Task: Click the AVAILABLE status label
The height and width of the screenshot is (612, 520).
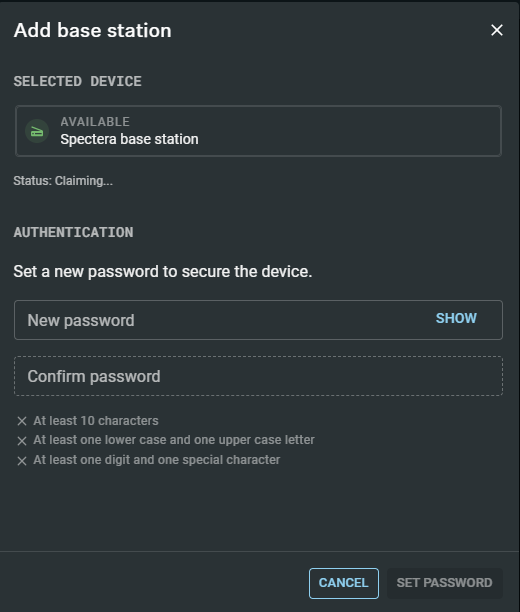Action: (95, 122)
